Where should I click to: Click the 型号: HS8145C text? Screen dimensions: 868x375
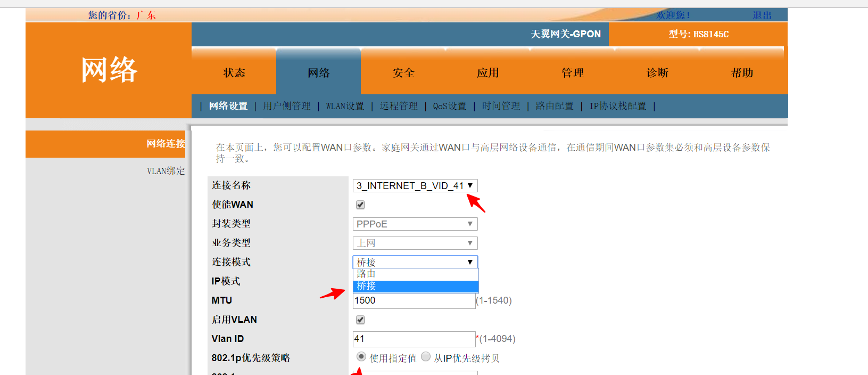(x=699, y=34)
